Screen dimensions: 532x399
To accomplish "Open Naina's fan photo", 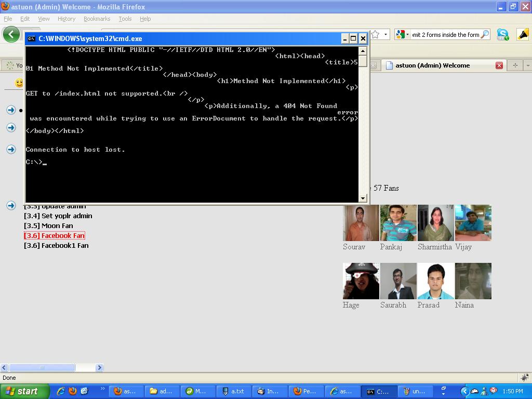I will [473, 281].
